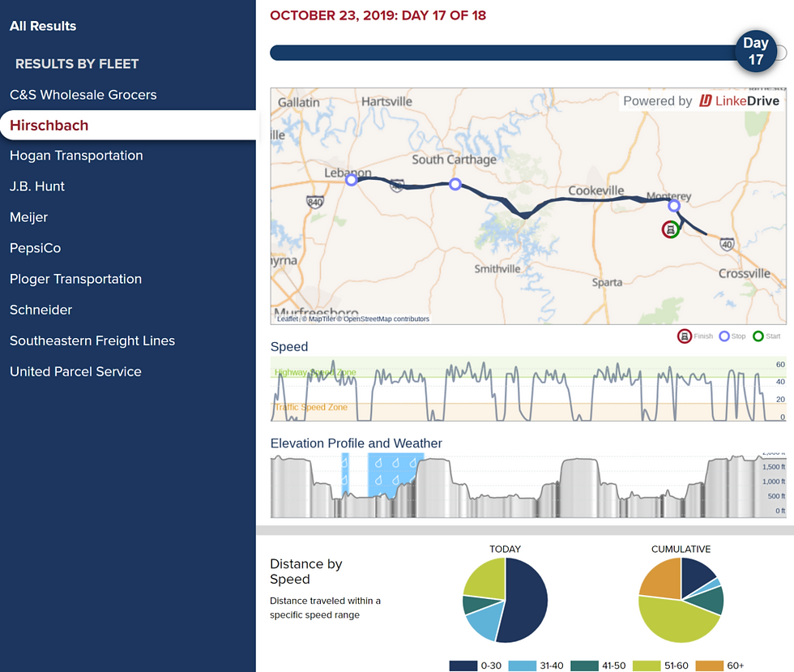794x672 pixels.
Task: Open Hogan Transportation results
Action: click(76, 156)
